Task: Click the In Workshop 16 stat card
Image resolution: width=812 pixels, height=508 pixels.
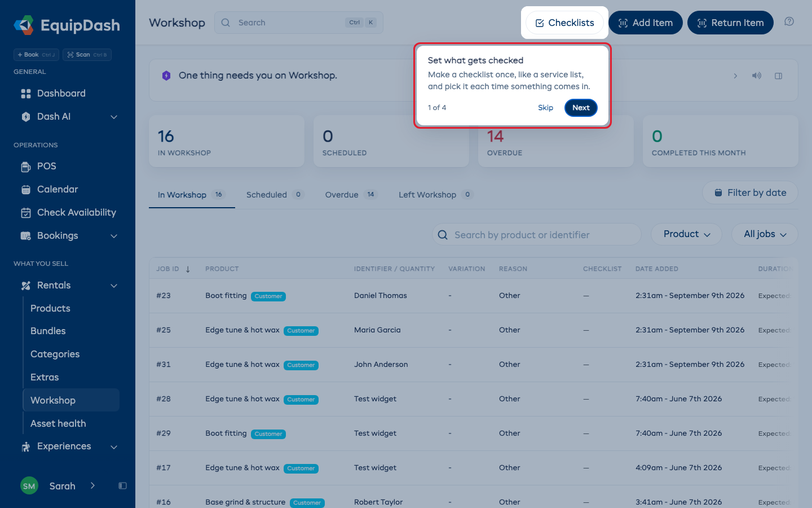Action: [227, 141]
